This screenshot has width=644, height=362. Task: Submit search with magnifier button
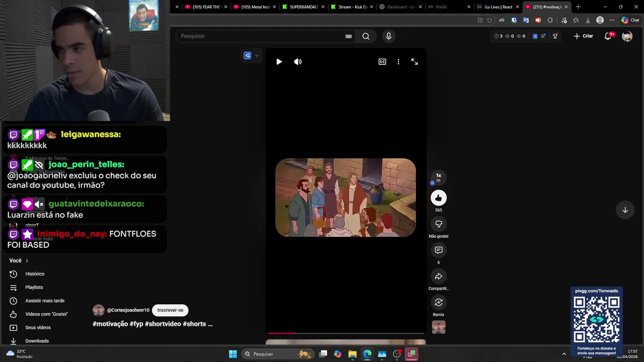point(366,36)
